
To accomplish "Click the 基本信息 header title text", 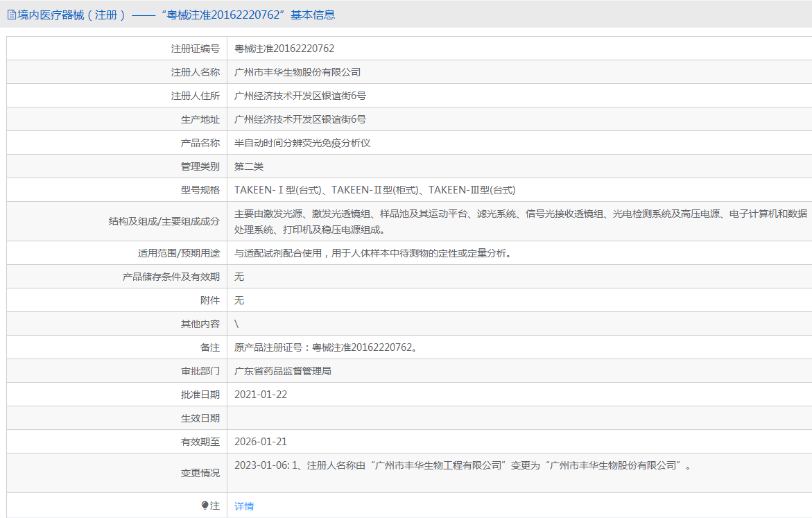I will pos(171,15).
